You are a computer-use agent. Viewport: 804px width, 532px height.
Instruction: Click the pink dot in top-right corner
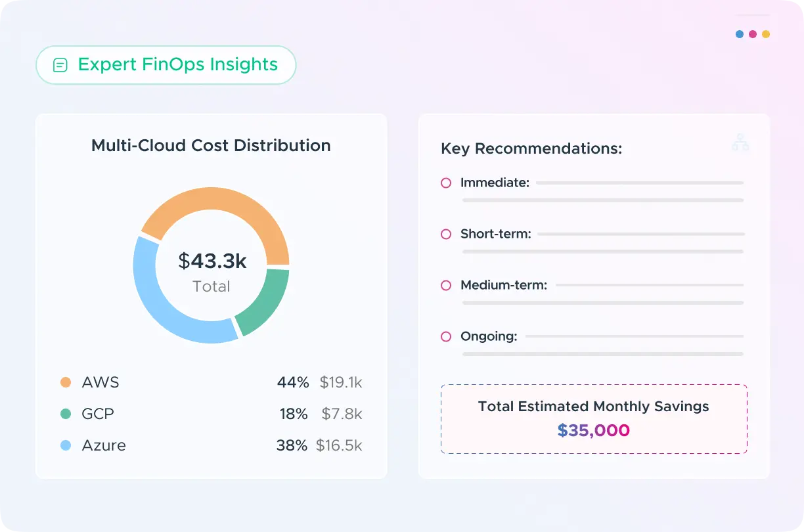[x=753, y=34]
